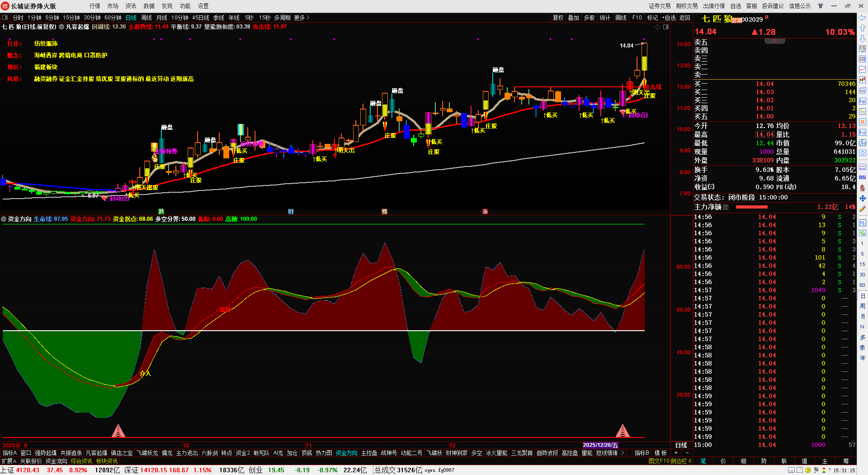Click the shirt skin icon in title bar

(x=821, y=6)
